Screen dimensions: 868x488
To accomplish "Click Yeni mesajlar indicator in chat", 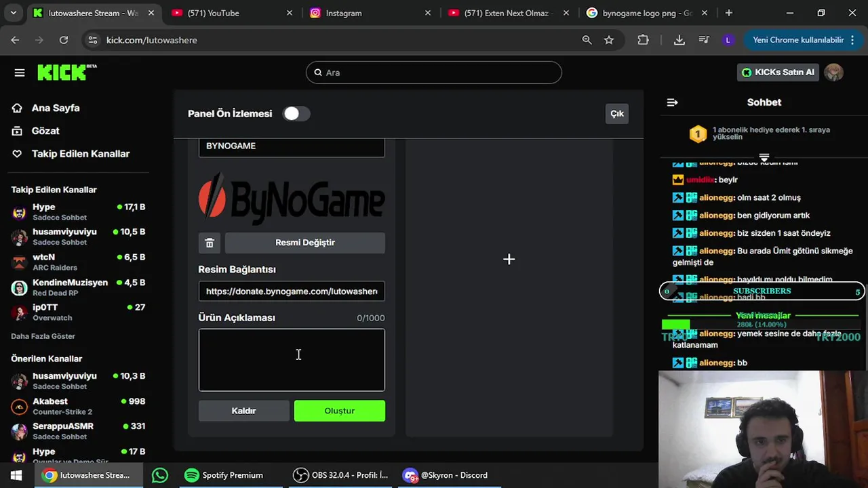I will click(x=763, y=316).
